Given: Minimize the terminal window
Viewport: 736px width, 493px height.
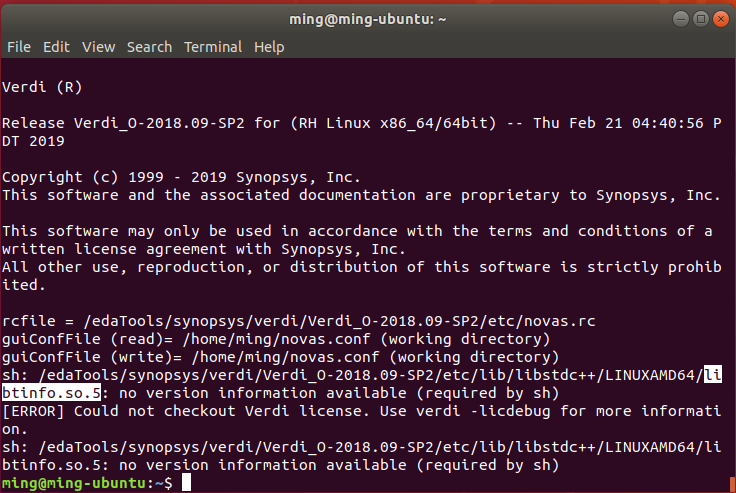Looking at the screenshot, I should [x=681, y=19].
